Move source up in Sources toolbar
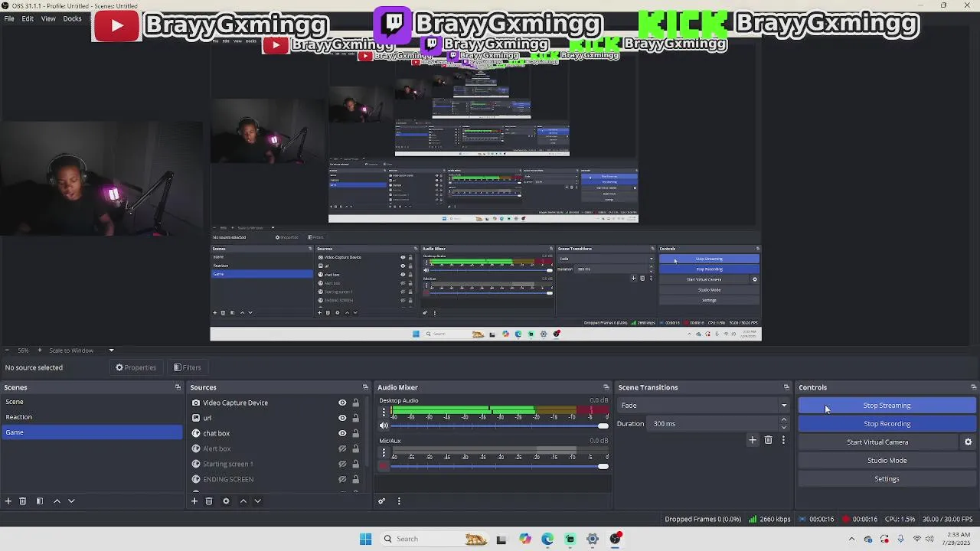Viewport: 980px width, 551px height. pyautogui.click(x=243, y=501)
